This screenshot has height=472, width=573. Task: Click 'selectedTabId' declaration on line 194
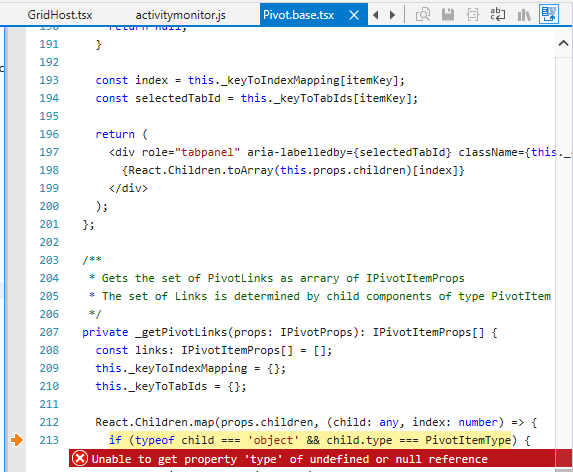point(178,98)
